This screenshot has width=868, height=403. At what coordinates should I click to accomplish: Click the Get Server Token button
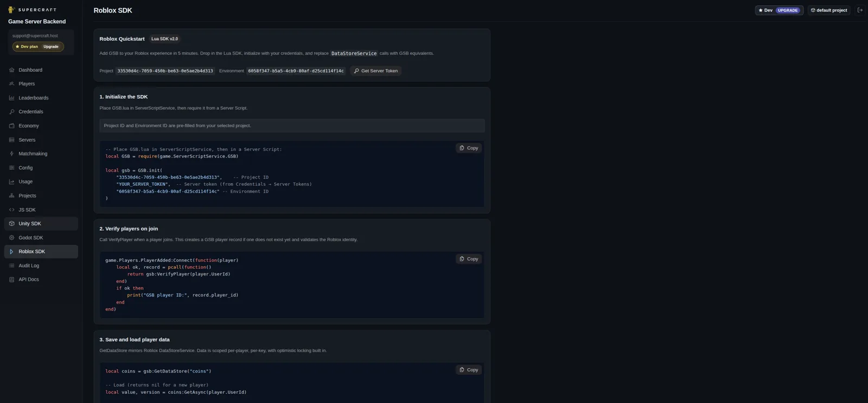point(375,71)
